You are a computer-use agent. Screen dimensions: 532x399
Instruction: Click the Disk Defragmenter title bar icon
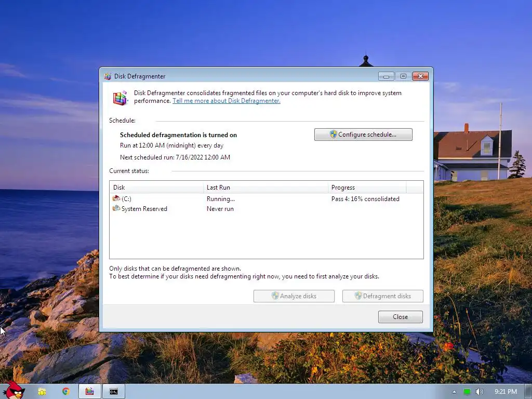[x=108, y=76]
